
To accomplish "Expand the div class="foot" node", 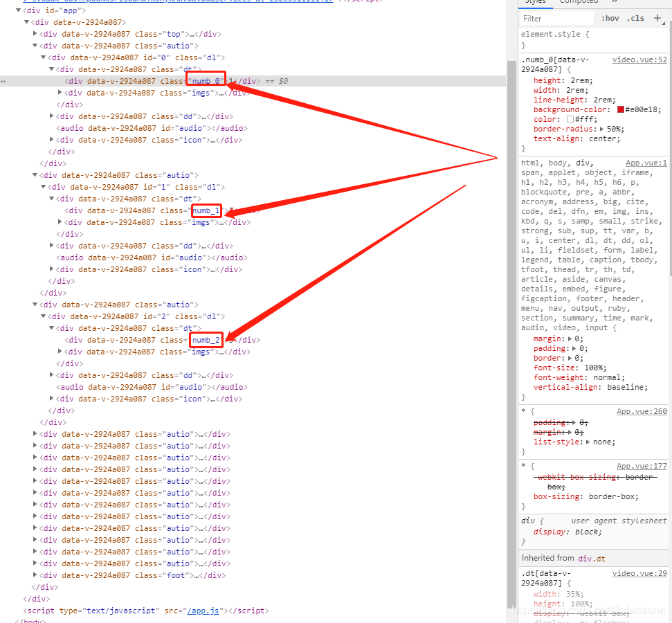I will (35, 575).
